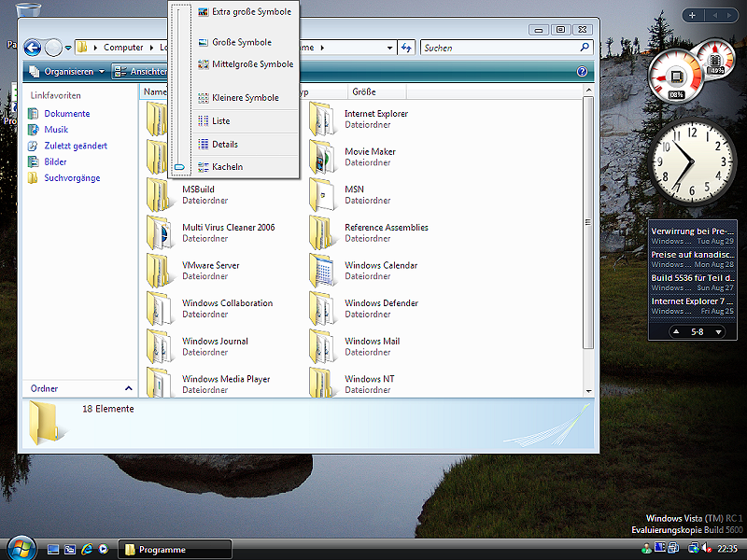Open the Bilder favorite link
This screenshot has width=747, height=560.
coord(55,161)
